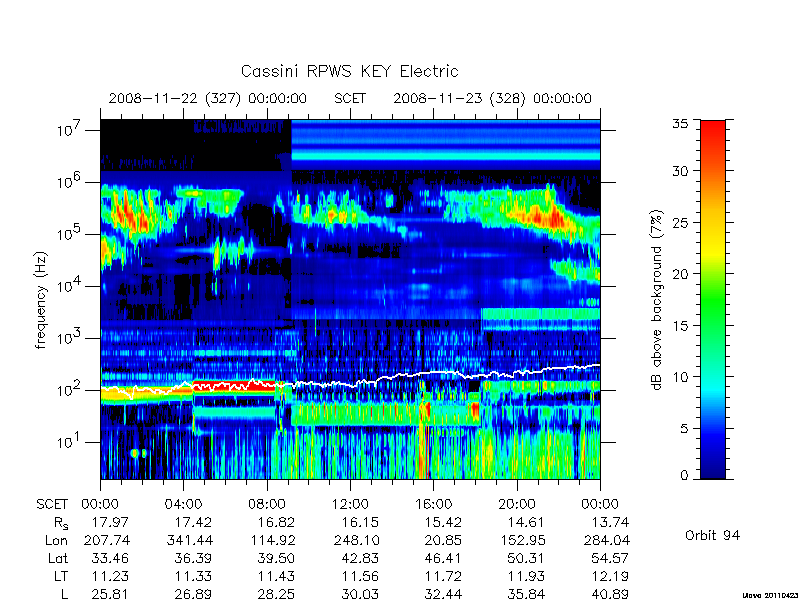Viewport: 800px width, 600px height.
Task: Click the colorbar tick value '15'
Action: (679, 326)
